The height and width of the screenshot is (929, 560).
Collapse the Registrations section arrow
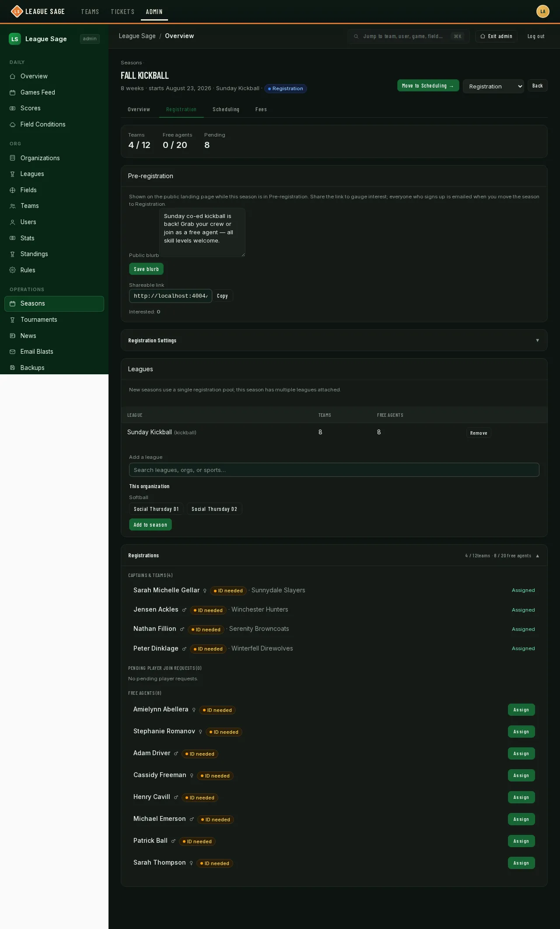point(538,556)
